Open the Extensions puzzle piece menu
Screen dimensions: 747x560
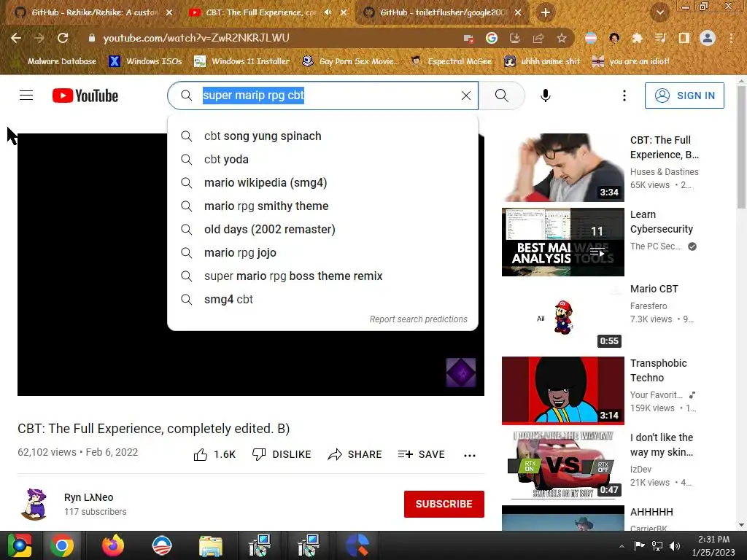pyautogui.click(x=637, y=38)
